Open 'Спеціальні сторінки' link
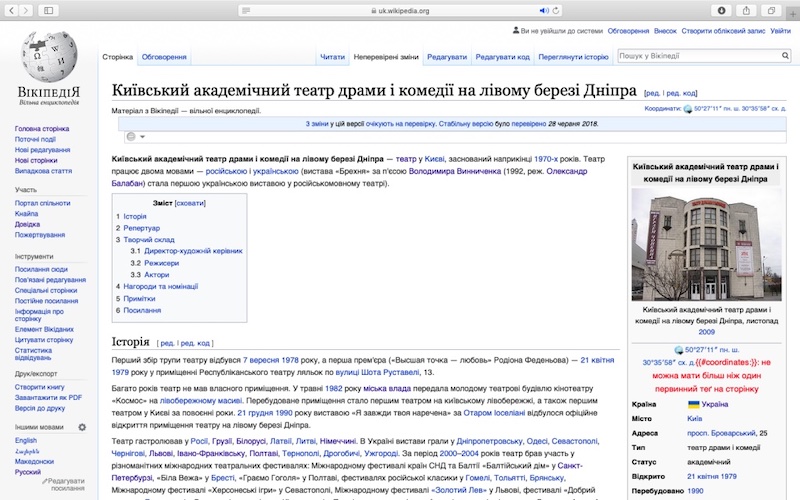 pyautogui.click(x=46, y=290)
